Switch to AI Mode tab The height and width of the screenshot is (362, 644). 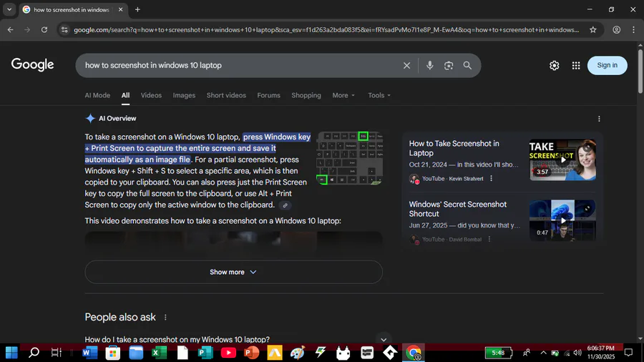pyautogui.click(x=97, y=95)
